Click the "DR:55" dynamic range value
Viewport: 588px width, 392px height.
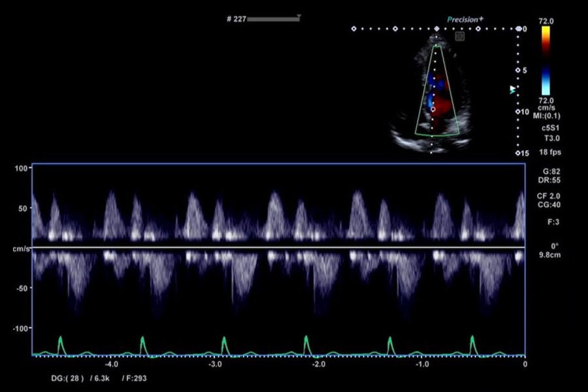(549, 180)
